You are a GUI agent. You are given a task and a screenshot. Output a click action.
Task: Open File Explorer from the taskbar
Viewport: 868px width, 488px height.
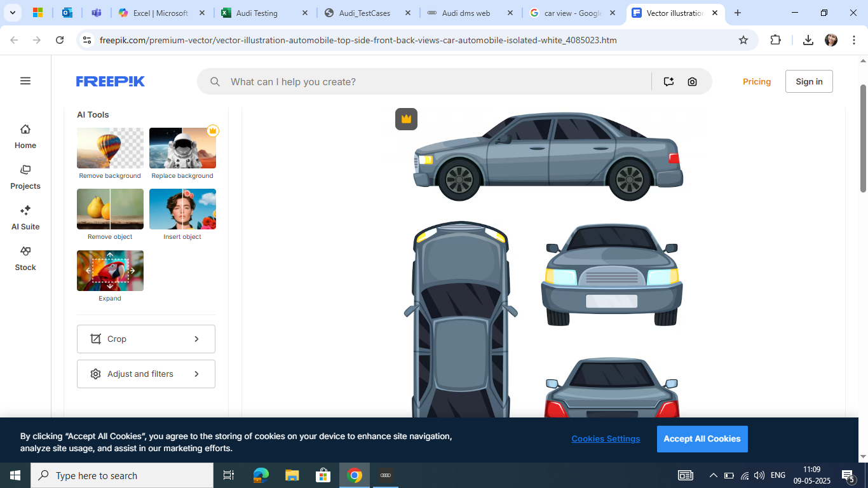(292, 475)
